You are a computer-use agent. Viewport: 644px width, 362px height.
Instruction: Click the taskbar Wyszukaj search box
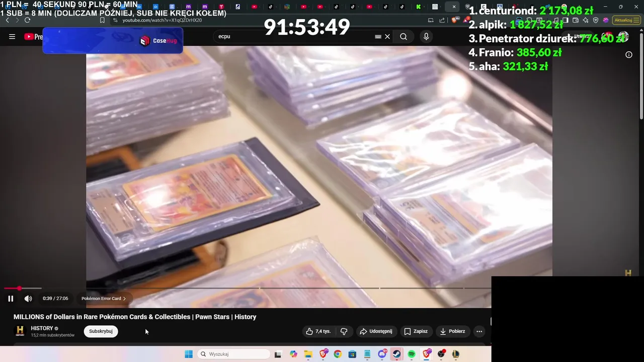point(234,354)
